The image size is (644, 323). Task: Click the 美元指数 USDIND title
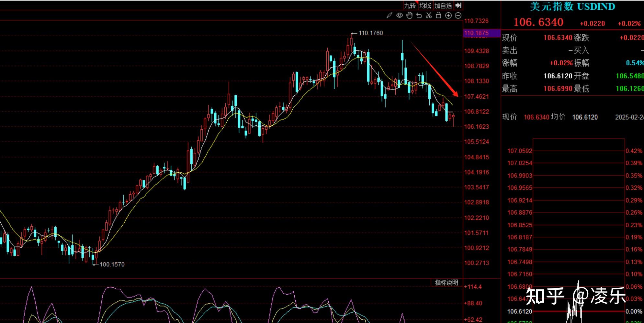(x=572, y=6)
